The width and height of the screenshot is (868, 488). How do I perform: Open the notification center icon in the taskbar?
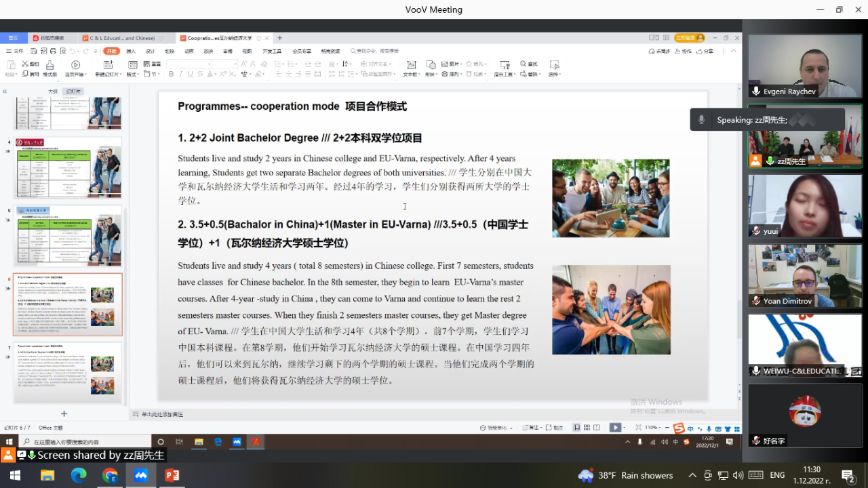pyautogui.click(x=848, y=475)
